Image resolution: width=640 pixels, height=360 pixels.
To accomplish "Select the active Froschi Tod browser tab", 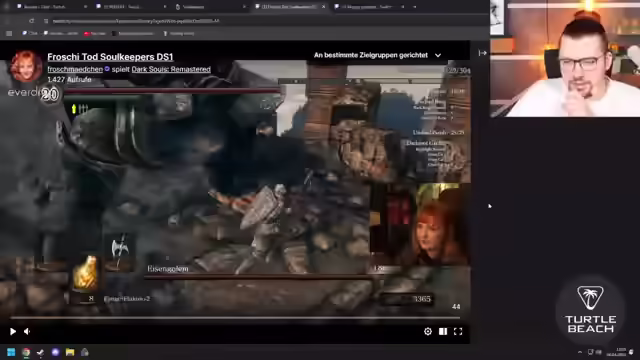I will [290, 7].
